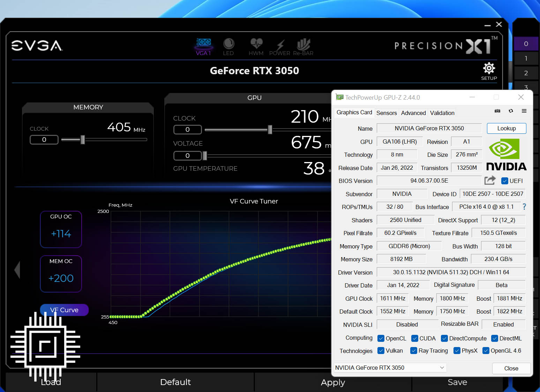Click the MEM OC +200 box
The height and width of the screenshot is (392, 540).
pos(61,274)
